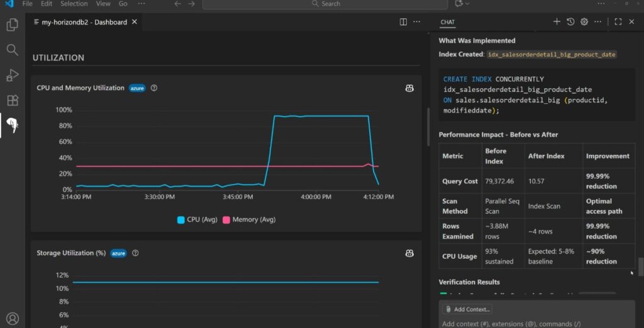Screen dimensions: 644x328
Task: Select the CHAT panel tab
Action: click(447, 22)
